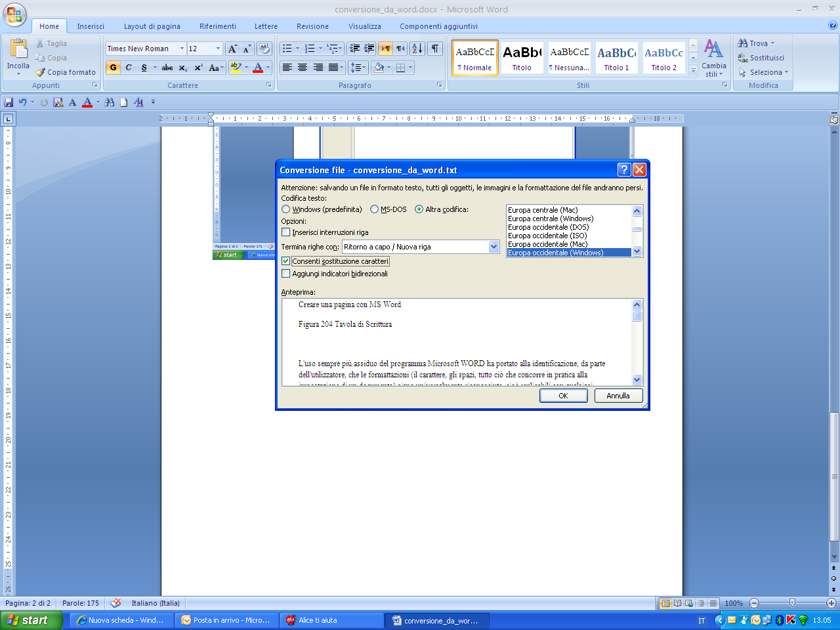Image resolution: width=840 pixels, height=630 pixels.
Task: Open Windows start button
Action: pyautogui.click(x=31, y=620)
